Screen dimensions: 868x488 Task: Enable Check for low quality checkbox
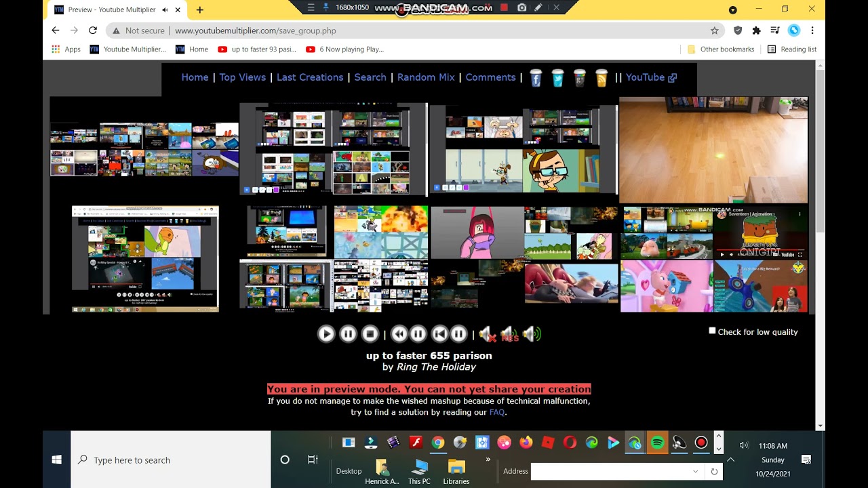[712, 331]
